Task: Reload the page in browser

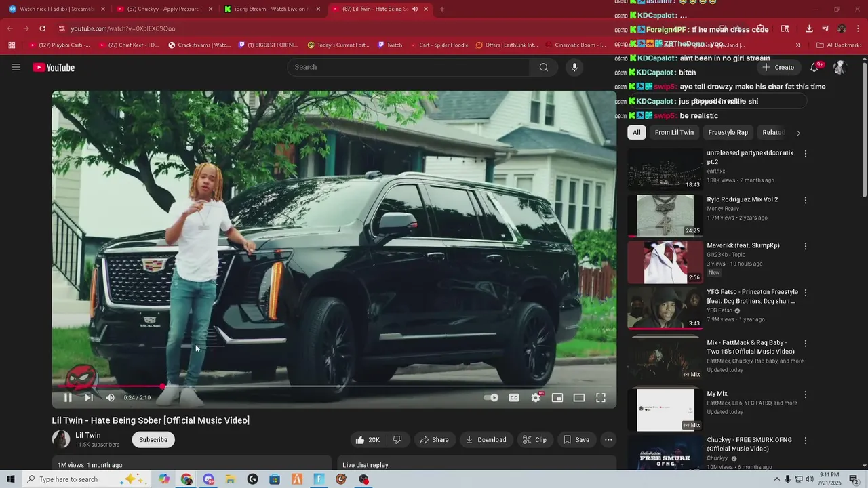Action: click(42, 28)
